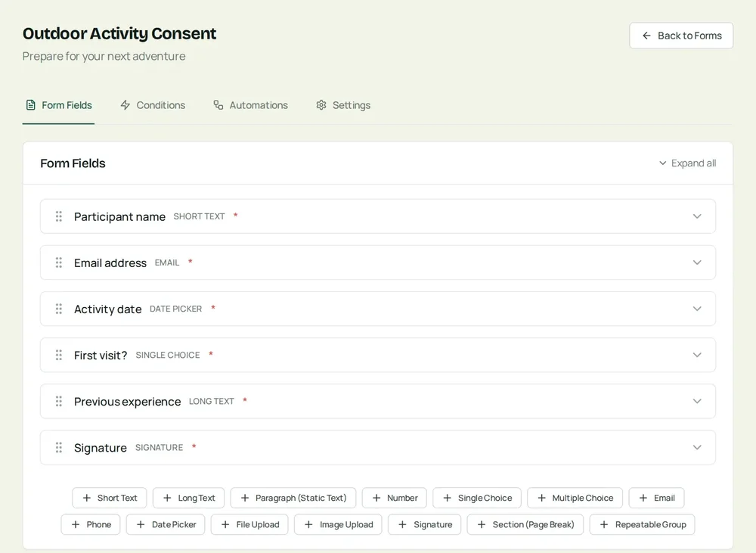
Task: Click the Automations tab workflow icon
Action: click(218, 104)
